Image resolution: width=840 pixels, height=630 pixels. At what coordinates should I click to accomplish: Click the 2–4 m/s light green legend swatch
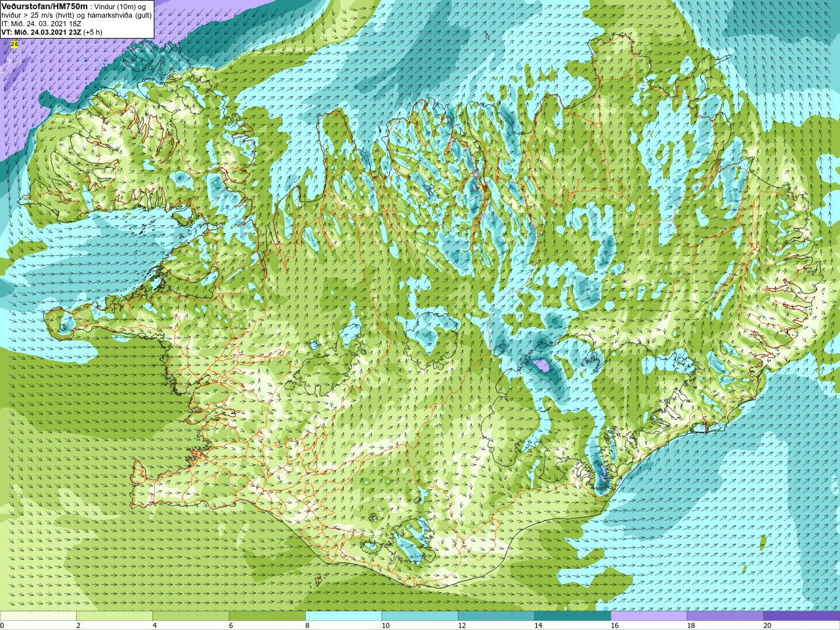point(114,616)
